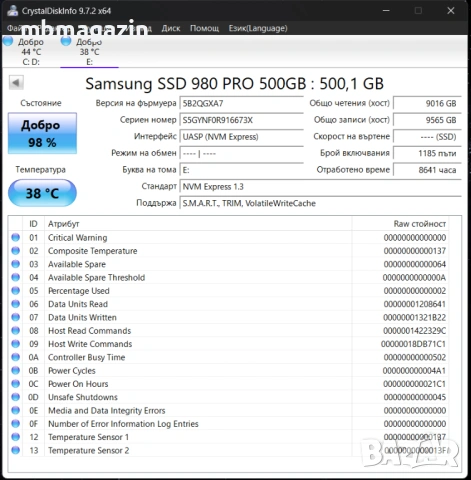This screenshot has height=480, width=471.
Task: Click the previous disk arrow button
Action: click(16, 82)
